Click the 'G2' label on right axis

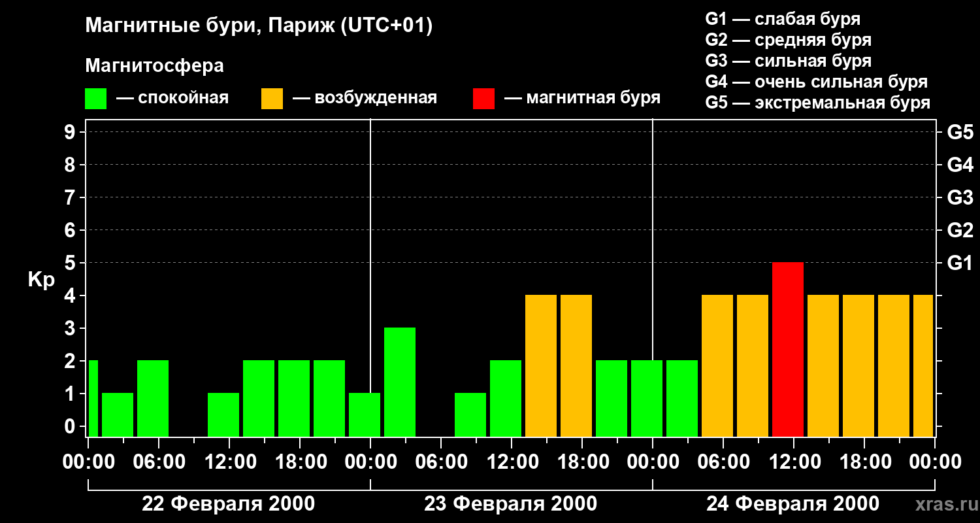pos(960,230)
